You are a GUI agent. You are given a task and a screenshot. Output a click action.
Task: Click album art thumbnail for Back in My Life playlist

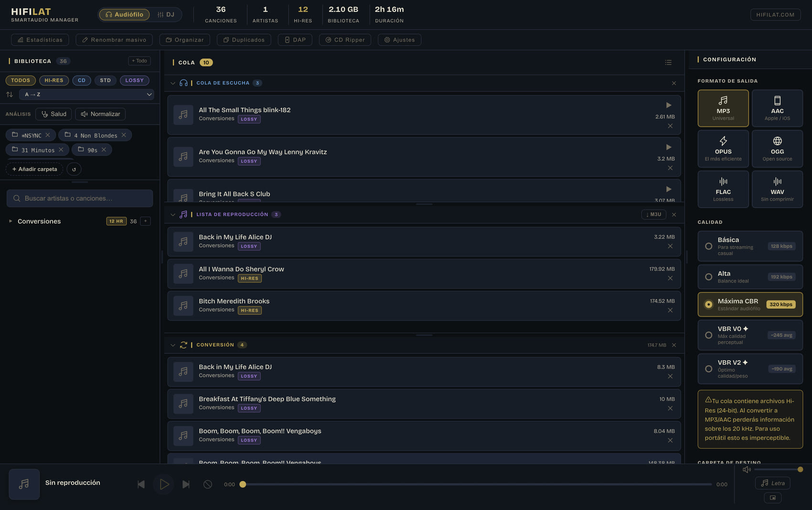[x=183, y=242]
